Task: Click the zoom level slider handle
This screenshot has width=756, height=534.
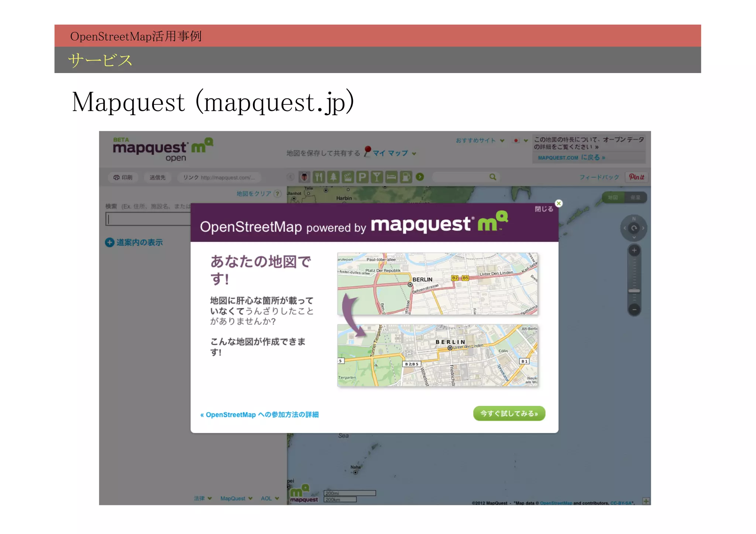Action: click(x=634, y=291)
